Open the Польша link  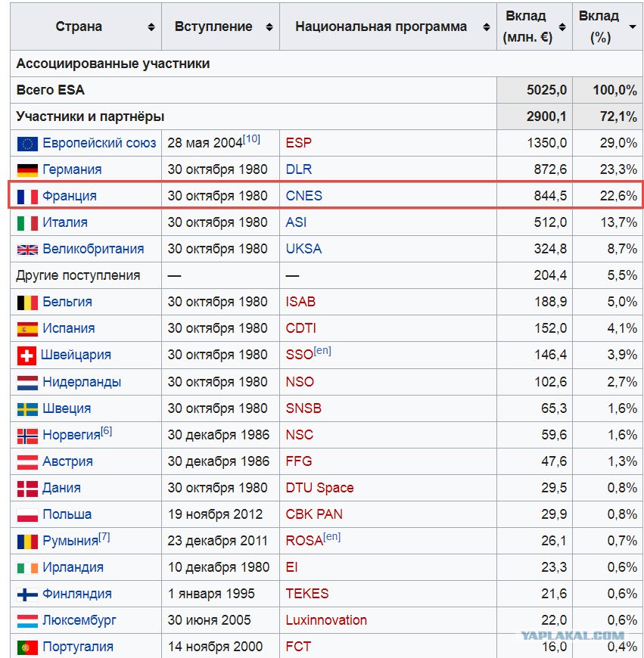tap(67, 514)
